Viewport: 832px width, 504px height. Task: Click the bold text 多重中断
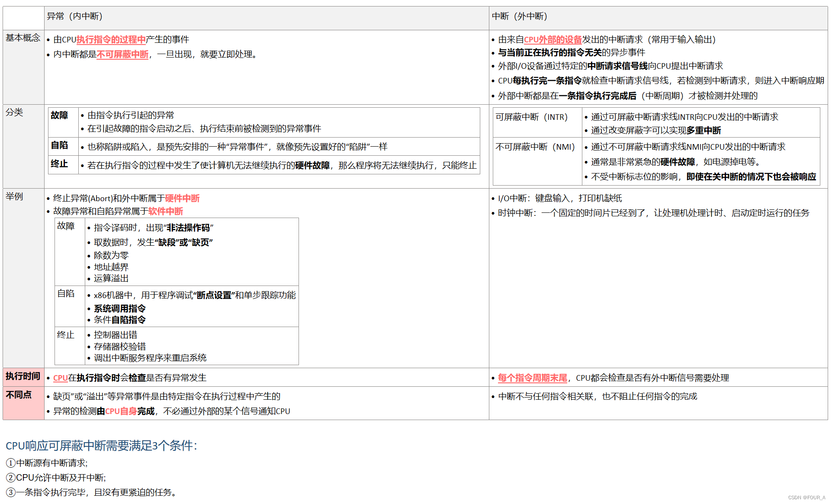pyautogui.click(x=704, y=131)
